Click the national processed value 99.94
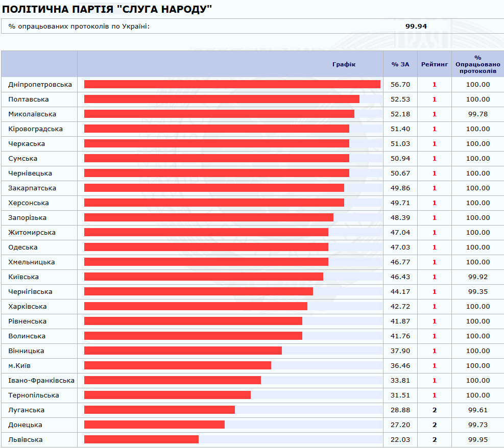Screen dimensions: 504x448 tap(416, 27)
